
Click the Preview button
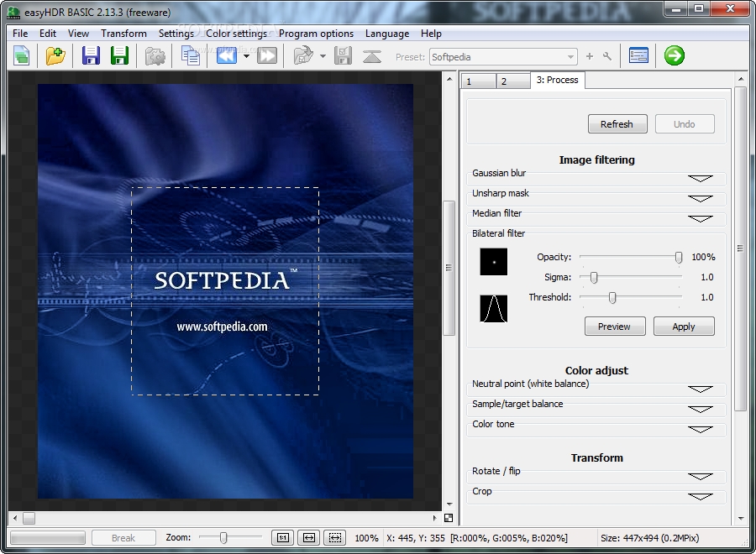(614, 327)
